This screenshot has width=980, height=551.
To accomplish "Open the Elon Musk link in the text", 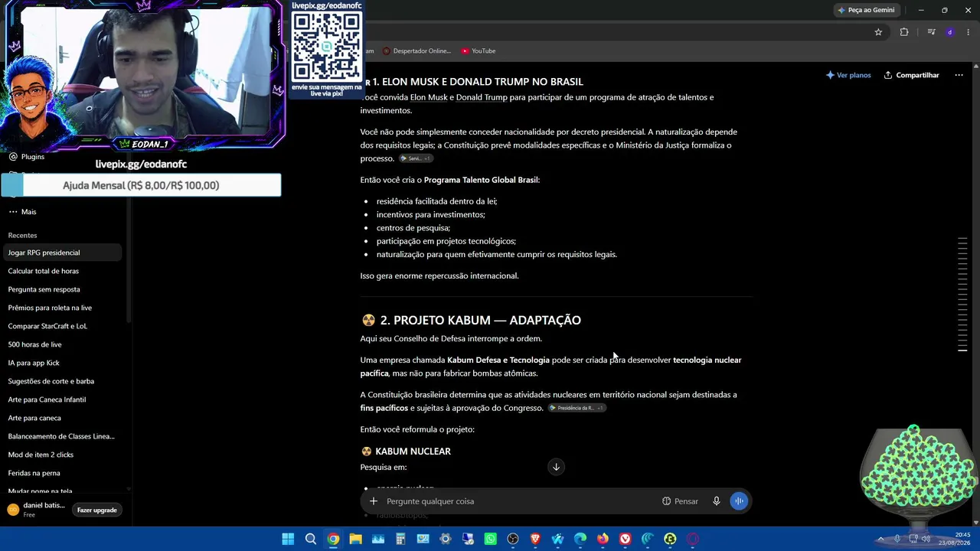I will pos(429,97).
